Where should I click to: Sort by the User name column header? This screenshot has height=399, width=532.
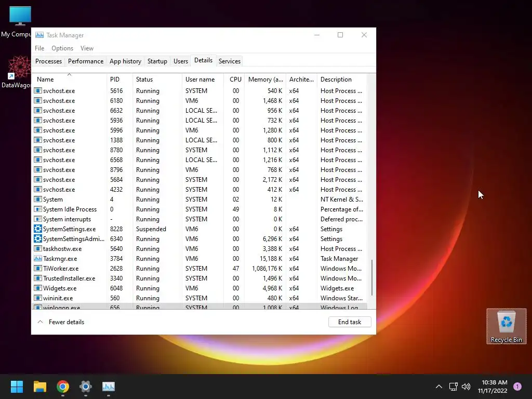[203, 79]
